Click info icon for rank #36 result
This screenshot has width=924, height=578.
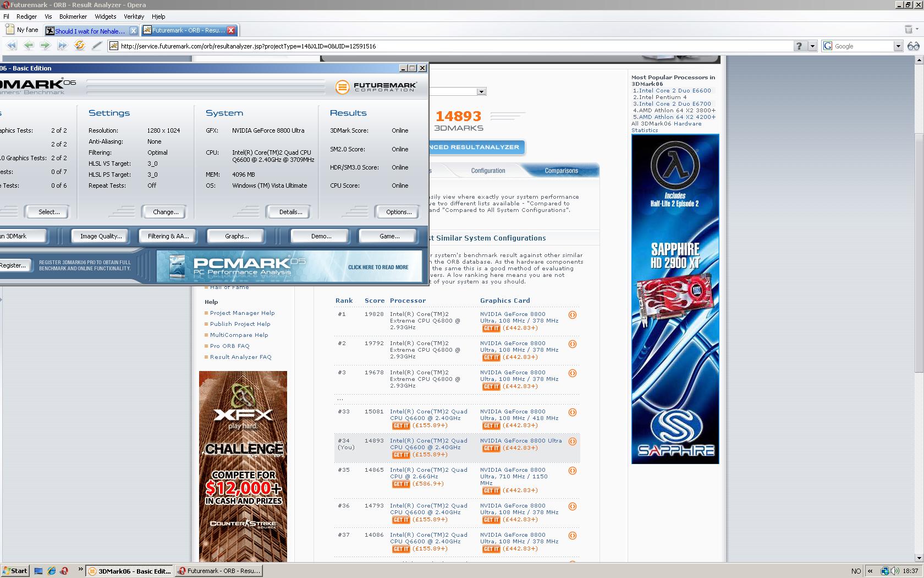coord(573,506)
